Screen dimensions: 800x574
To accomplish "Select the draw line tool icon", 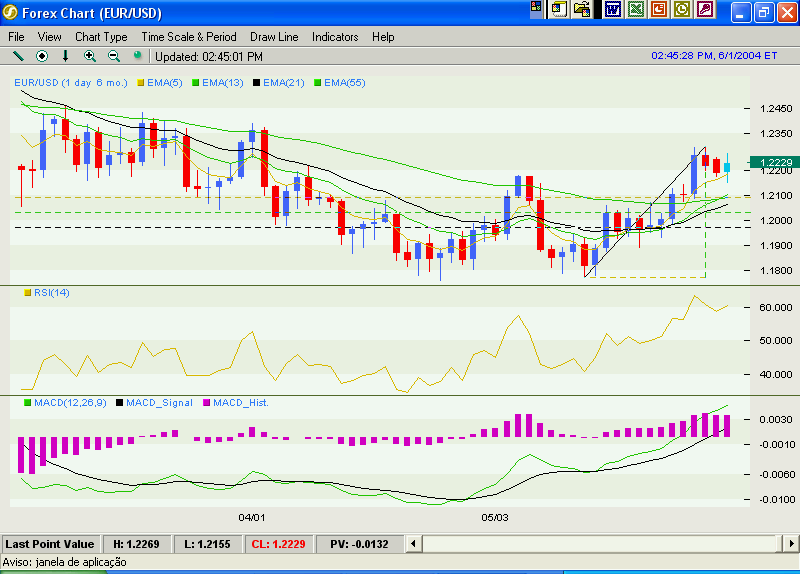I will [x=18, y=56].
